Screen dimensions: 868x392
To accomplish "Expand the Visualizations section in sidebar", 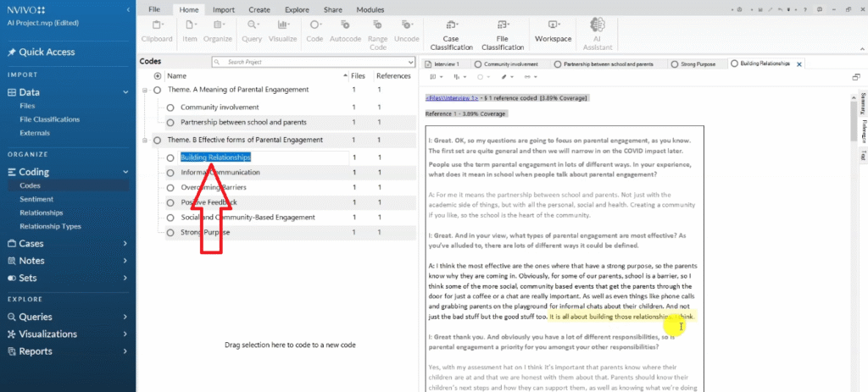I will (125, 334).
